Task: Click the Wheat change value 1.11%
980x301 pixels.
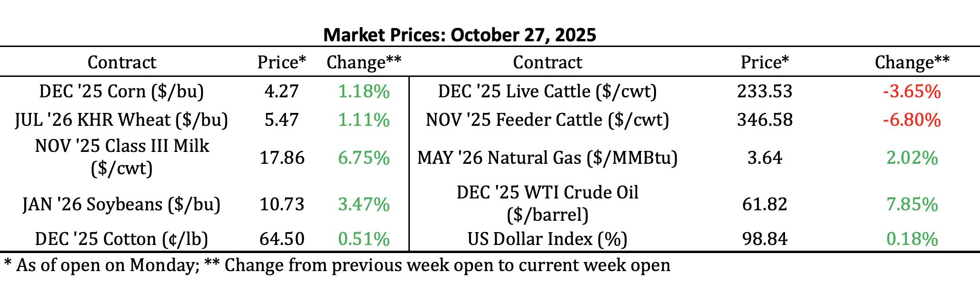Action: 364,120
